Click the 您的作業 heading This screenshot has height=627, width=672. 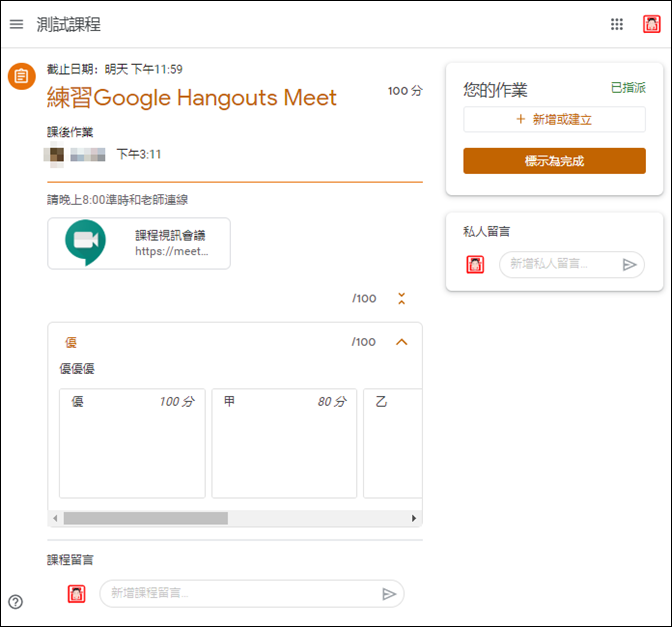point(495,90)
